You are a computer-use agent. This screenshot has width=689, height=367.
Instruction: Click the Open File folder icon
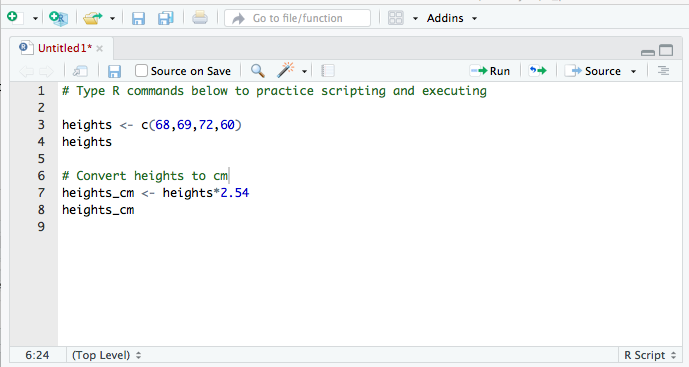click(92, 18)
